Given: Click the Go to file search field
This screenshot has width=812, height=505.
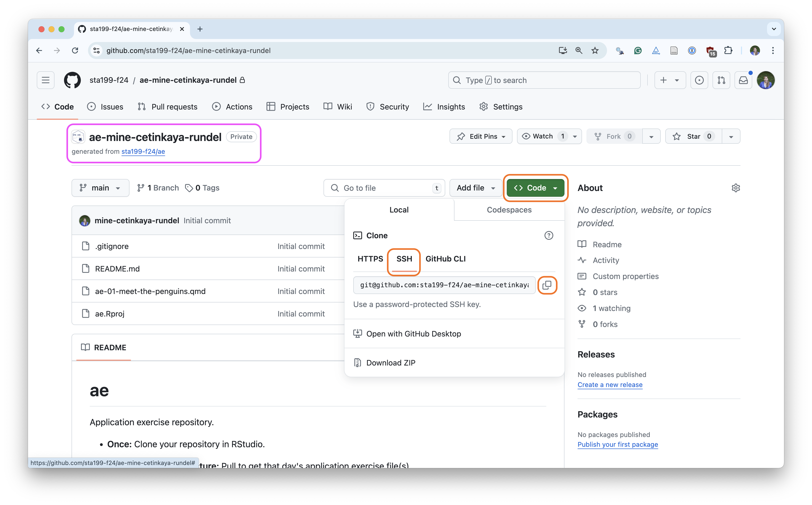Looking at the screenshot, I should [384, 188].
